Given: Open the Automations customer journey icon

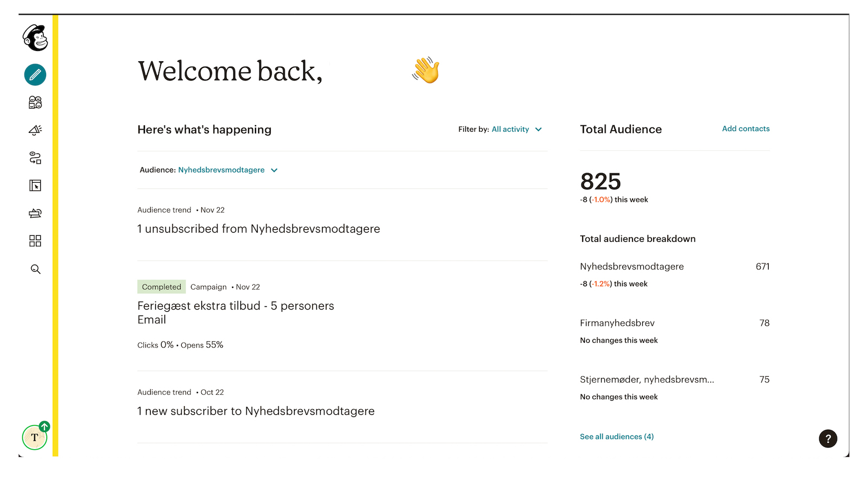Looking at the screenshot, I should [x=35, y=158].
